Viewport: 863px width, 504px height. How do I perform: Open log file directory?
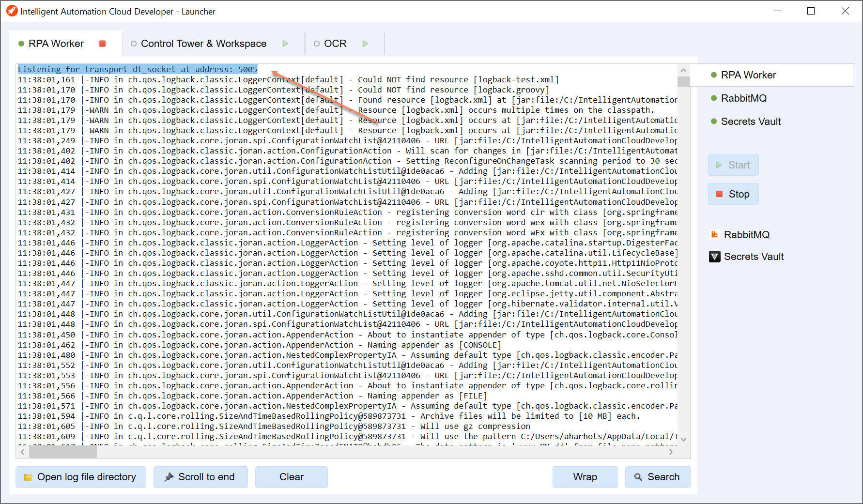click(x=81, y=477)
